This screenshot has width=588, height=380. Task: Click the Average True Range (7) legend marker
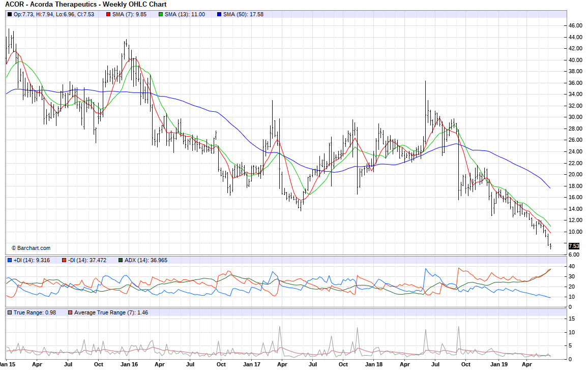(x=70, y=312)
